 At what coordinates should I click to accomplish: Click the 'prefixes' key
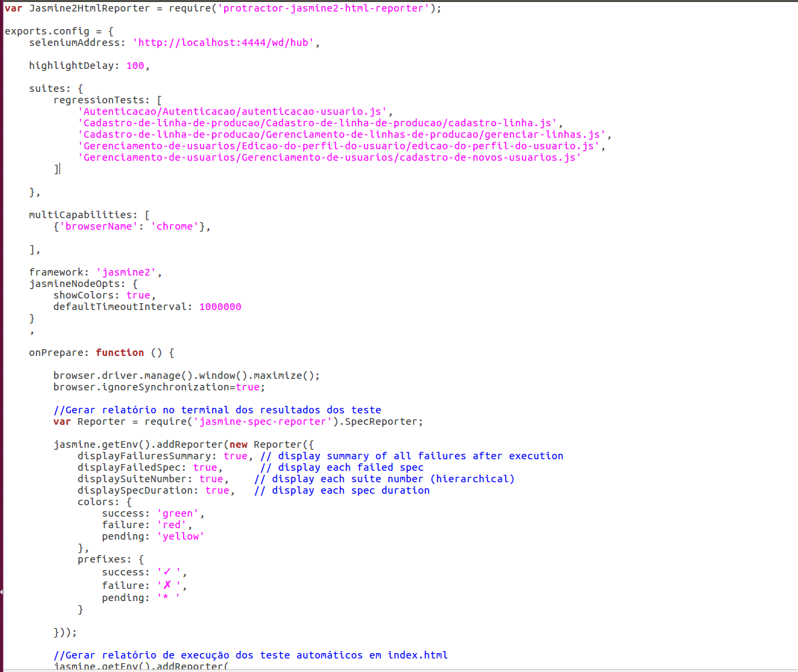102,559
